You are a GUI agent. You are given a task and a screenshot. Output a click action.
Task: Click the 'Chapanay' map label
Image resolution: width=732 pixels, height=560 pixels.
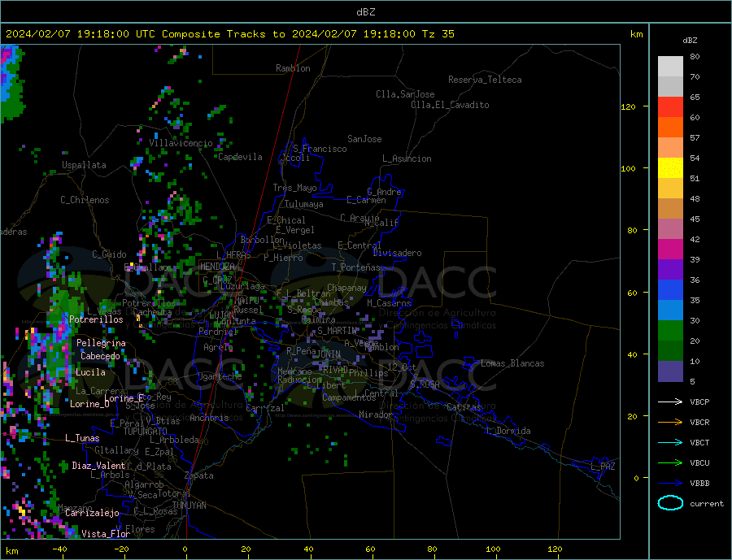(x=346, y=288)
